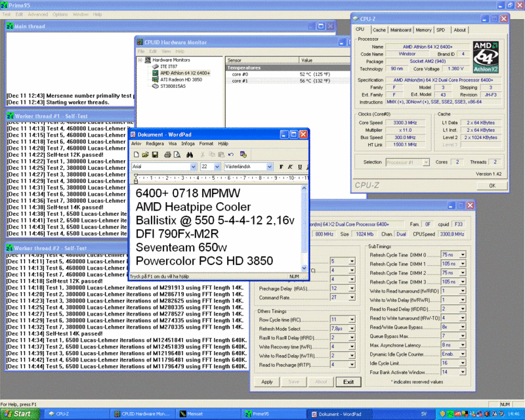Switch to CPU-Z from the taskbar
This screenshot has width=525, height=420.
tap(76, 414)
